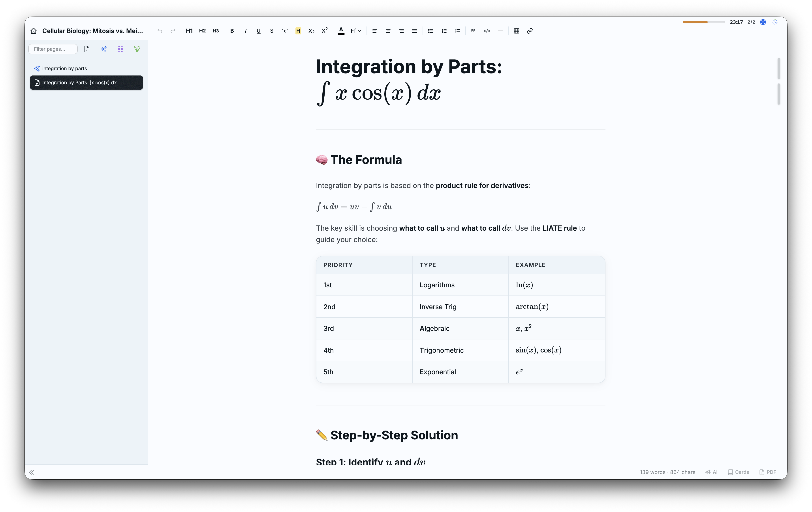Toggle the theme sun icon

[x=775, y=22]
